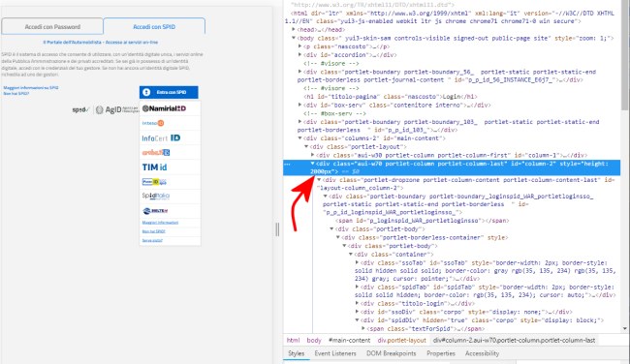Click the Entra con SPID button
Image resolution: width=630 pixels, height=364 pixels.
[x=169, y=92]
